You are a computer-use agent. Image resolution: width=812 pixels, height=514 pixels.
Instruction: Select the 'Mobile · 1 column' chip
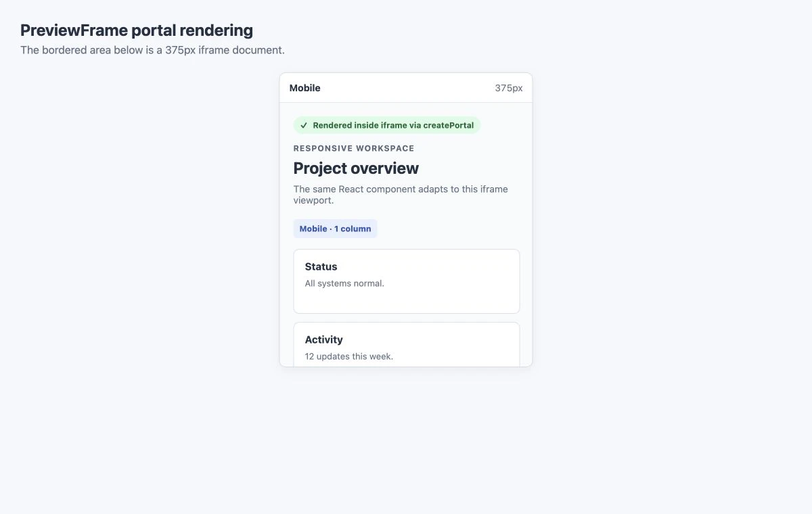click(335, 229)
